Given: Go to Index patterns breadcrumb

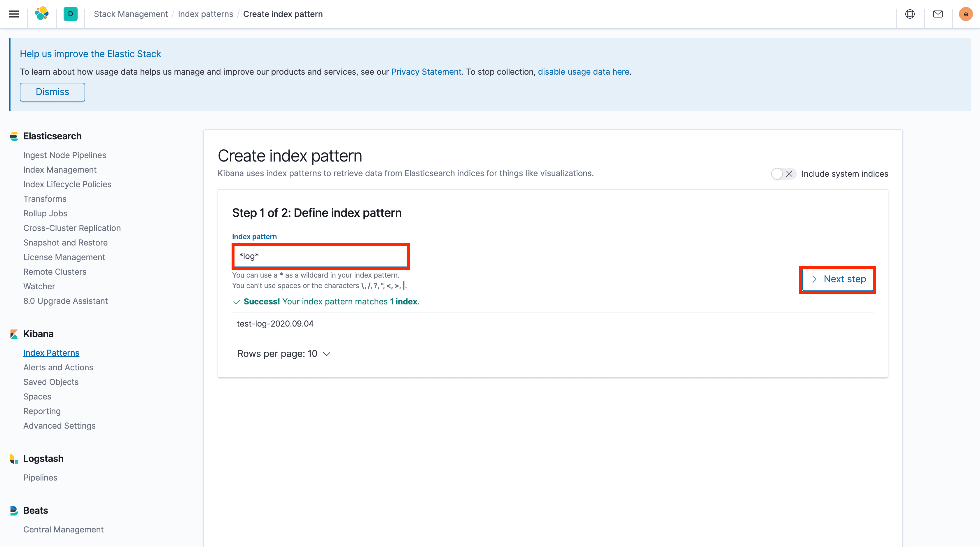Looking at the screenshot, I should point(205,14).
